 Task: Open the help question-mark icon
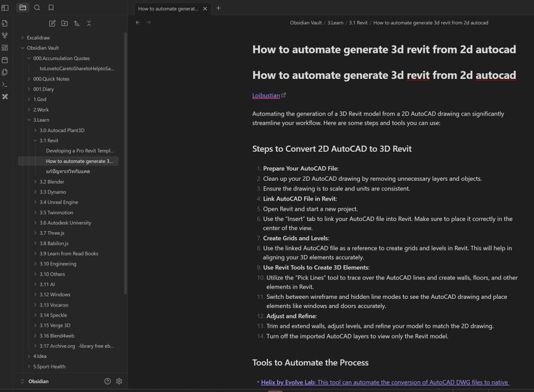[107, 381]
